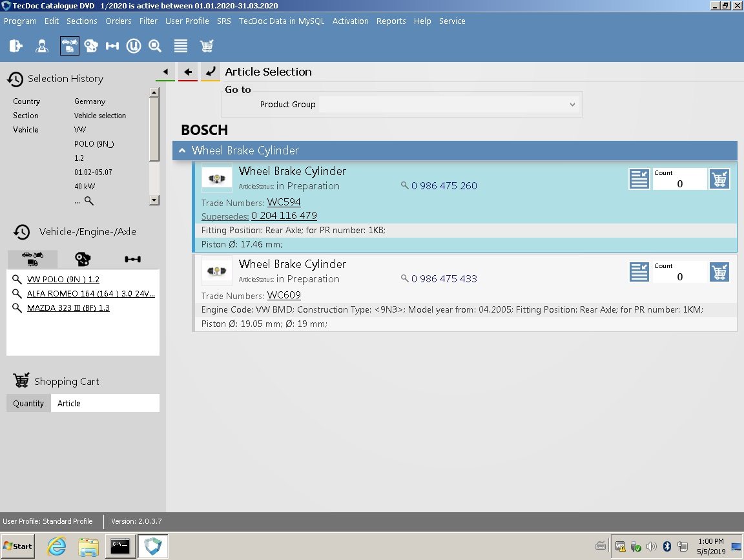Click the Supersedes link
Screen dimensions: 744x560
225,216
